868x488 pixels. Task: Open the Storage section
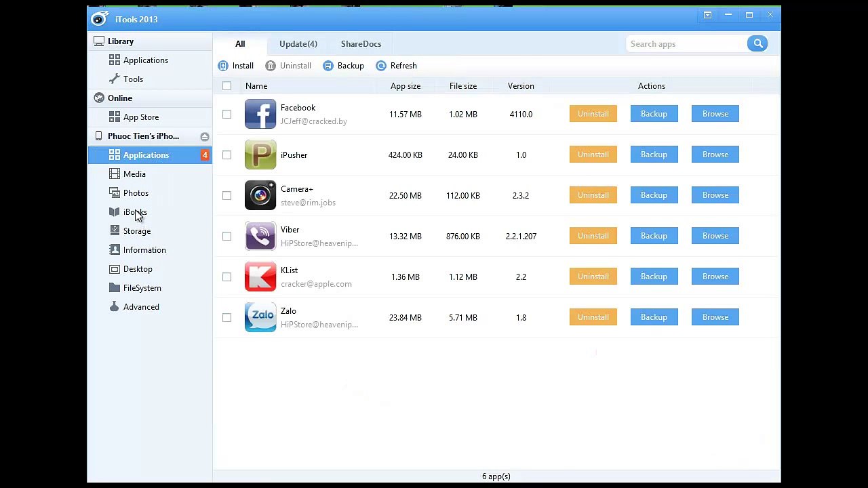pyautogui.click(x=137, y=231)
